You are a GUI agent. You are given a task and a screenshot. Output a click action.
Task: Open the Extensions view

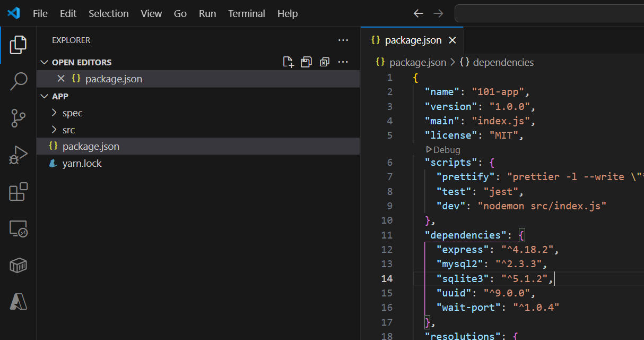coord(19,192)
